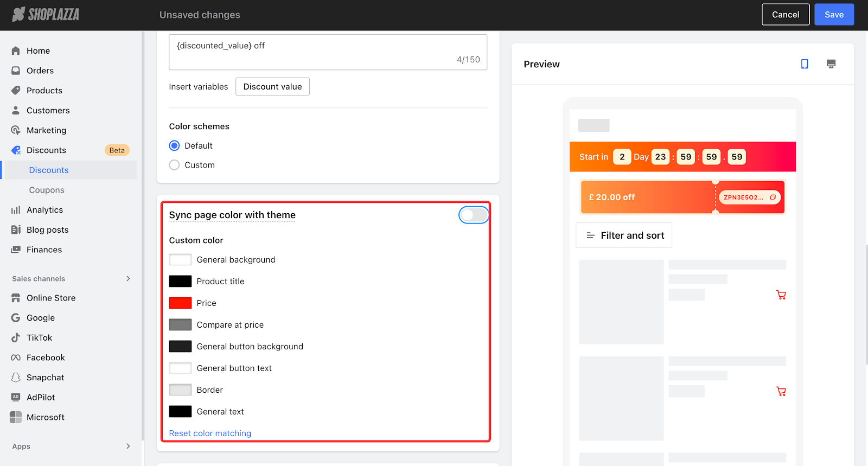Image resolution: width=868 pixels, height=466 pixels.
Task: Open the red Price color swatch
Action: point(180,303)
